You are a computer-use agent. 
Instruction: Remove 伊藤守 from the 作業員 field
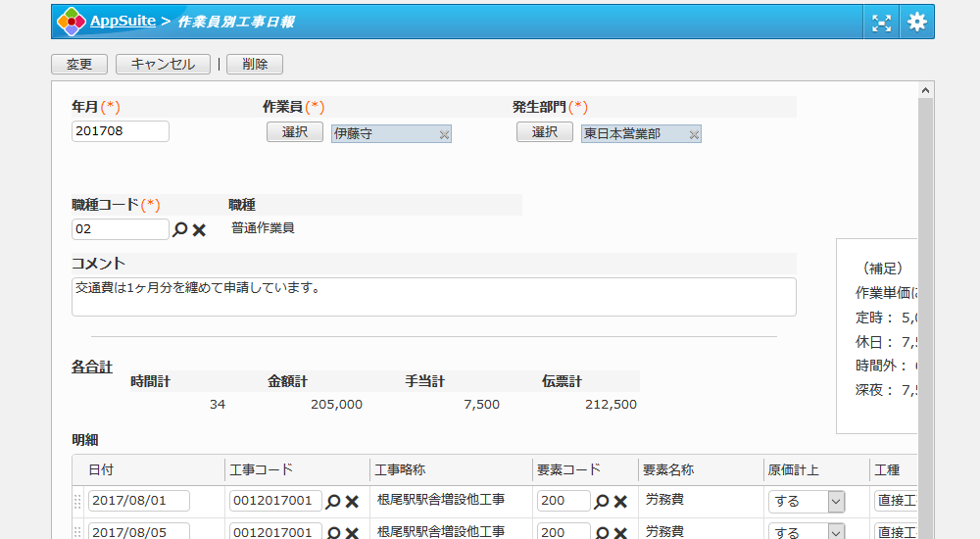click(444, 134)
